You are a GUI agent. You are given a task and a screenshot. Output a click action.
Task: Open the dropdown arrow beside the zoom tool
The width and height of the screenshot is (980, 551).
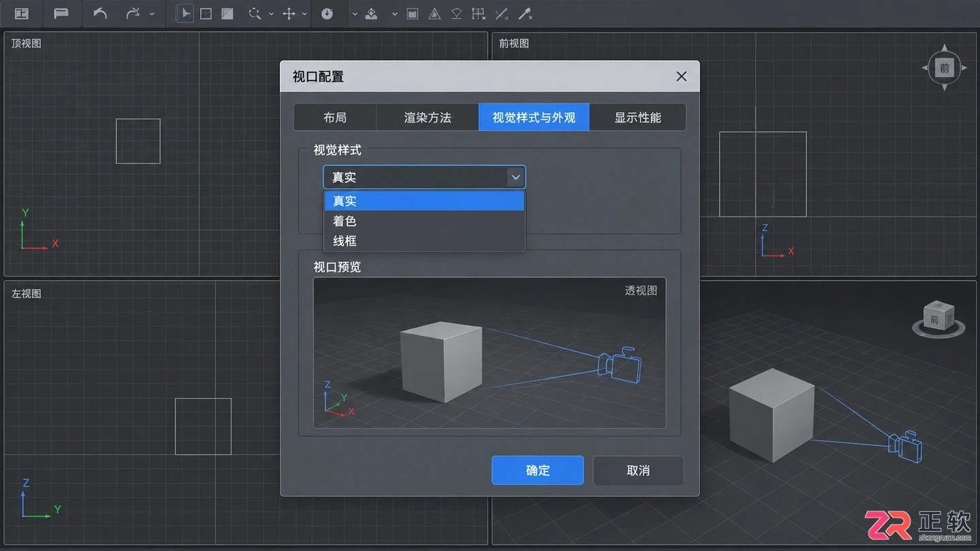[x=271, y=14]
